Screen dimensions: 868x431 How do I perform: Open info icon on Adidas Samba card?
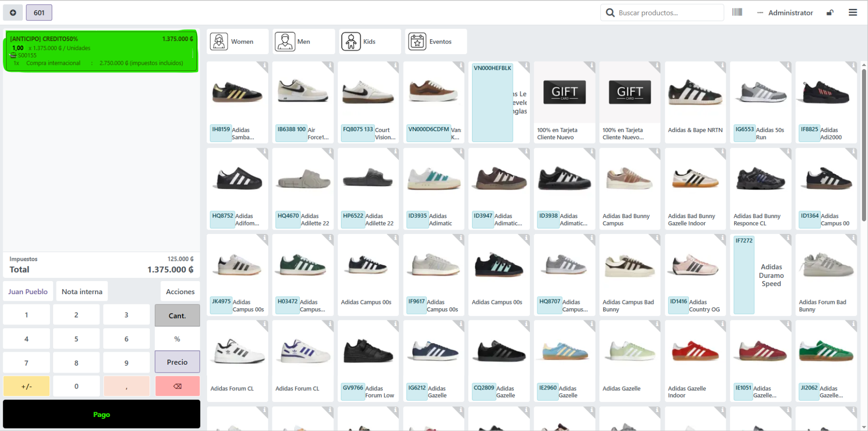pos(264,66)
